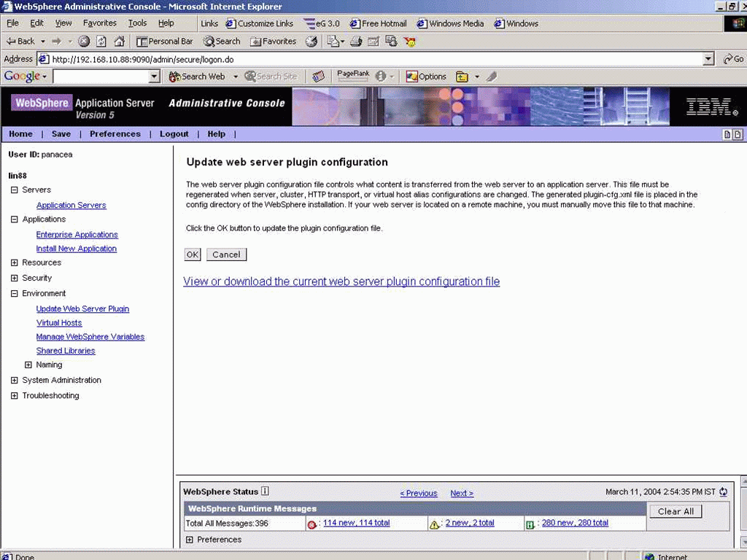Click the WebSphere Status info icon
The width and height of the screenshot is (747, 560).
click(x=265, y=491)
